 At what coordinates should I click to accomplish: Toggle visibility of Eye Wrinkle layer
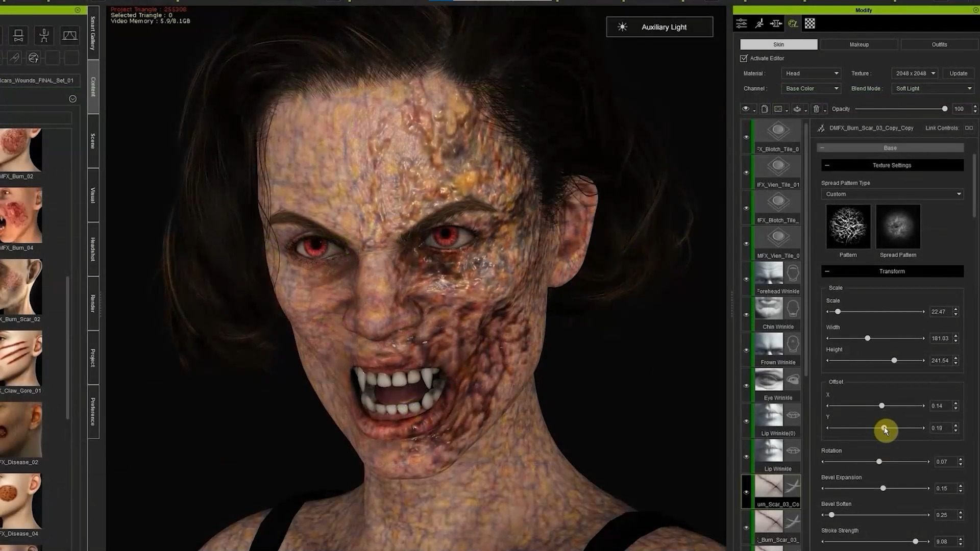746,386
